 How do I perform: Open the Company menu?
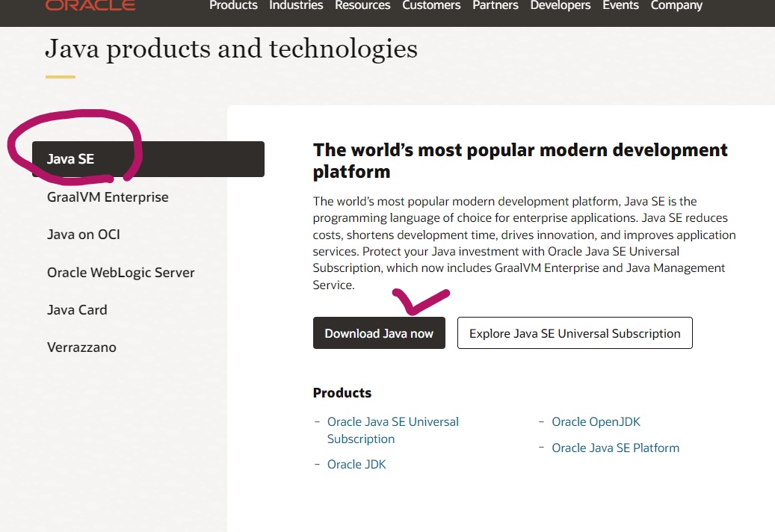pos(676,5)
